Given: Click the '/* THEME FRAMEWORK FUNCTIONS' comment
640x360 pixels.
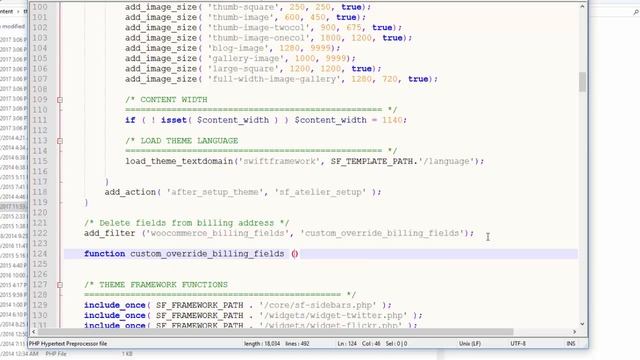Looking at the screenshot, I should point(156,285).
